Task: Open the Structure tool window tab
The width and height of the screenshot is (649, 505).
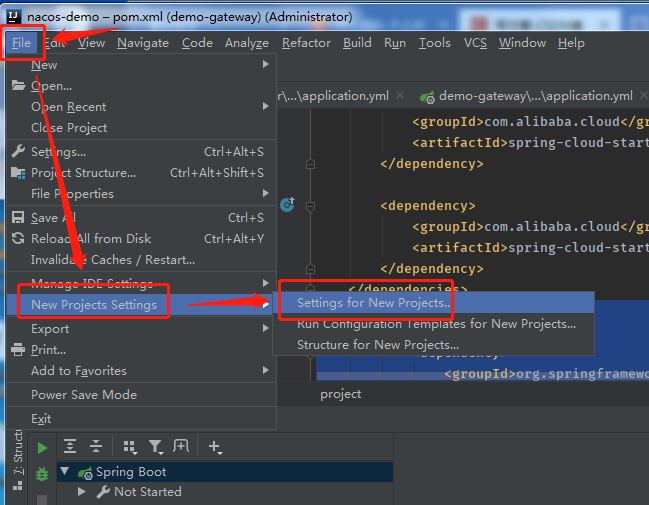Action: click(x=18, y=459)
